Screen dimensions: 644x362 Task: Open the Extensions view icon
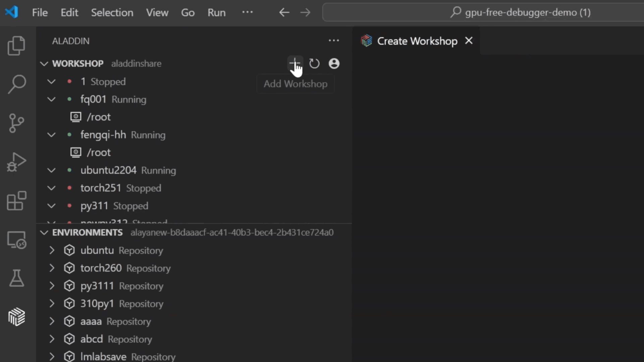(x=16, y=201)
